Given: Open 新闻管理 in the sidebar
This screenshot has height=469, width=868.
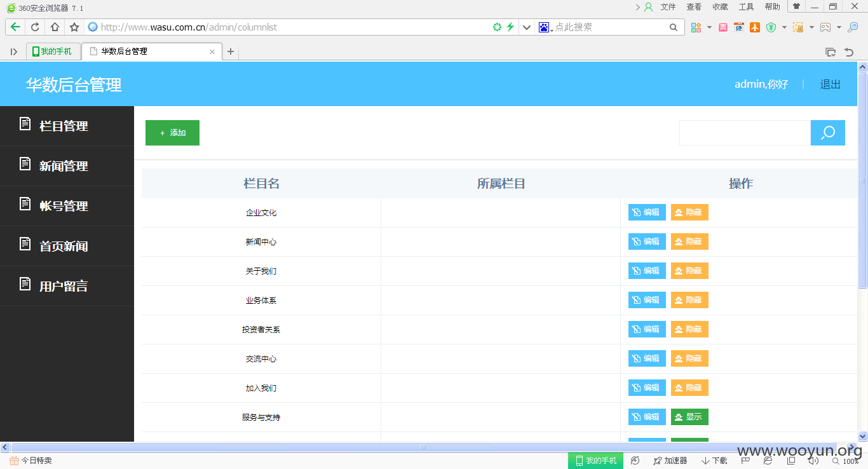Looking at the screenshot, I should 67,166.
